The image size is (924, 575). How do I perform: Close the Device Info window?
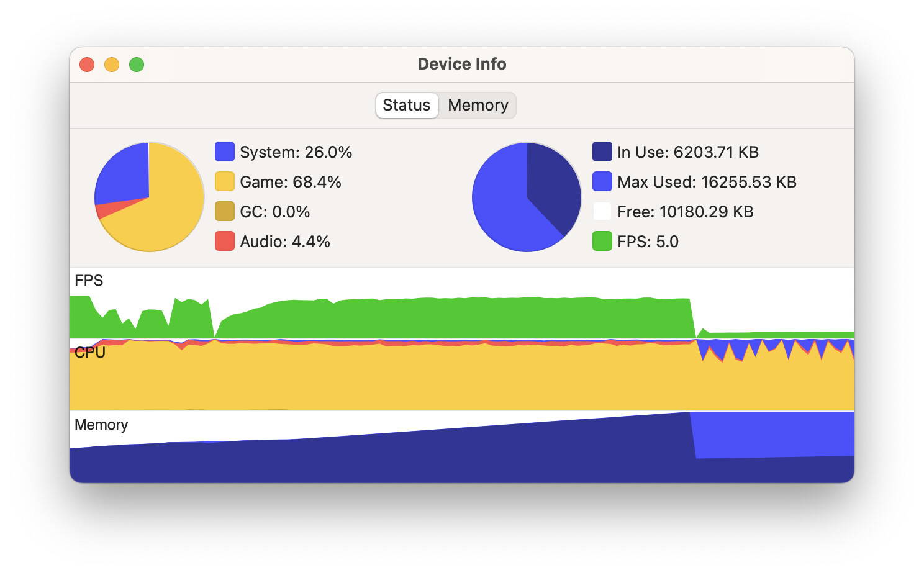pos(87,65)
